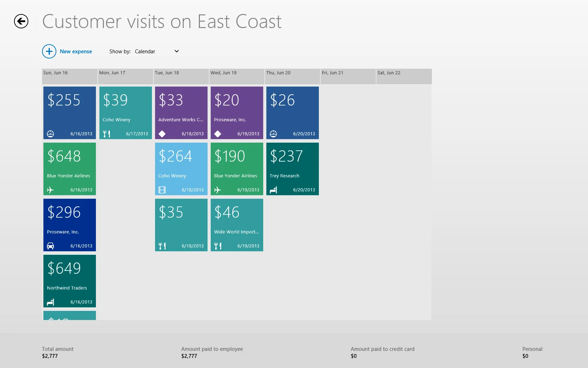The height and width of the screenshot is (368, 588).
Task: Click the New expense link text
Action: 76,52
